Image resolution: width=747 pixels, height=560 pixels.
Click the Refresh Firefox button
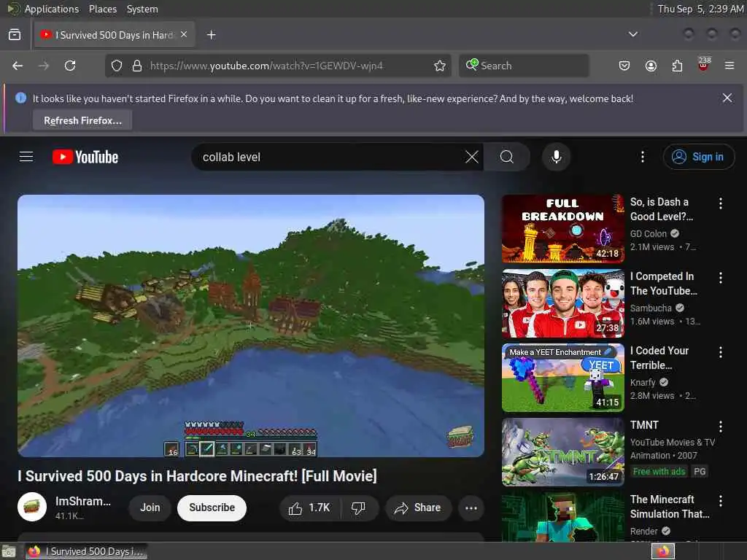pyautogui.click(x=82, y=120)
